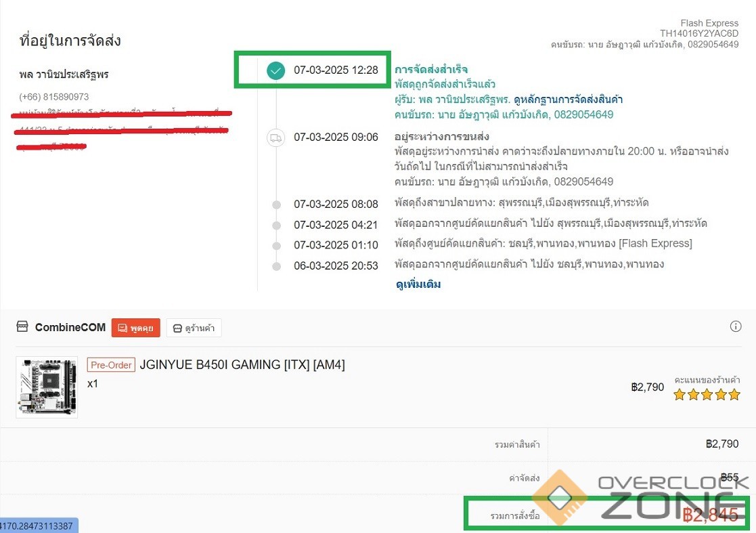This screenshot has height=533, width=756.
Task: Expand tracking history with ดูเพิ่มเติม
Action: coord(418,284)
